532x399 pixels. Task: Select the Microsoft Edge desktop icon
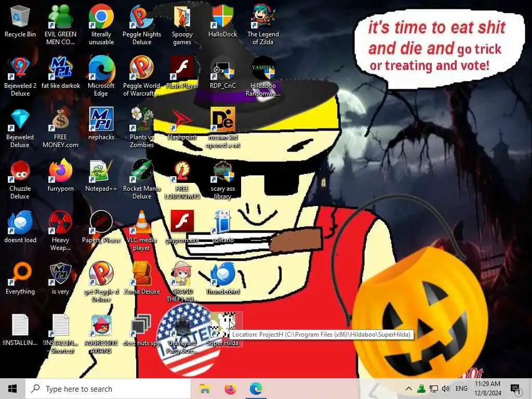click(x=101, y=77)
